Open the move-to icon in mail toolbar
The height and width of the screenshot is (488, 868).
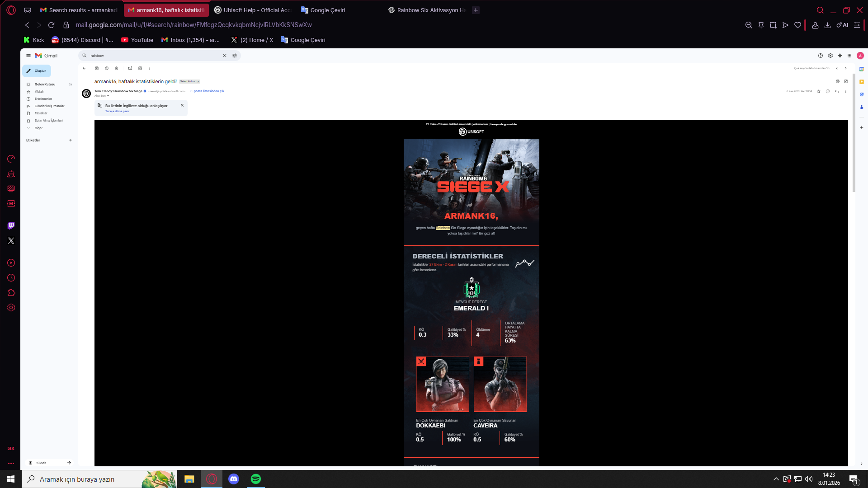pyautogui.click(x=140, y=68)
